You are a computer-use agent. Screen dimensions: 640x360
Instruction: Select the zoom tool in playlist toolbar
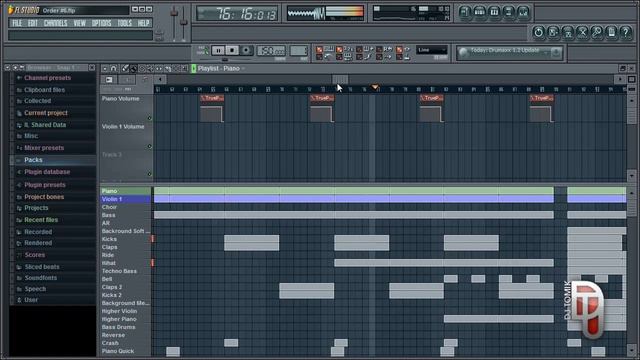point(185,69)
